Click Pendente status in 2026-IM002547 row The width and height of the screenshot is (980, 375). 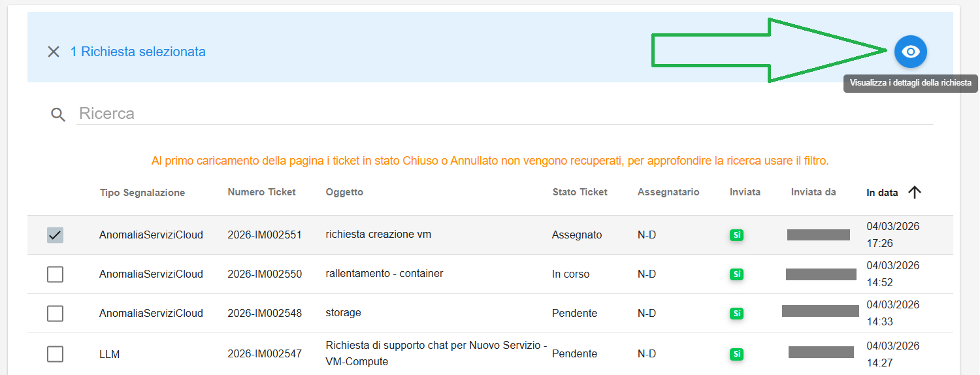(x=574, y=353)
